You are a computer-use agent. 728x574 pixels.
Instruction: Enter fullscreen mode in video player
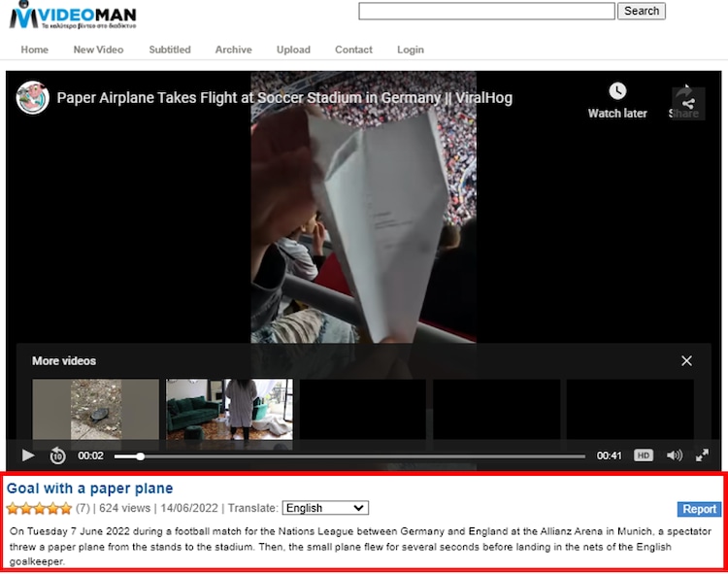coord(703,456)
